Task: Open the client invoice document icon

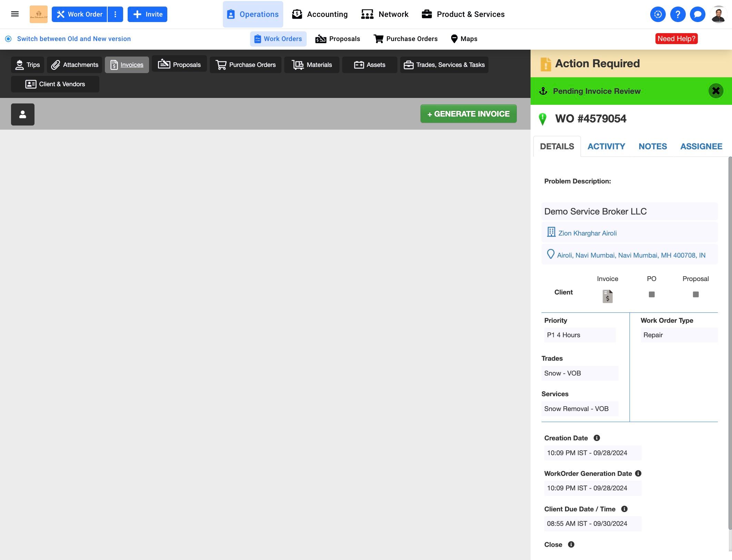Action: click(x=607, y=296)
